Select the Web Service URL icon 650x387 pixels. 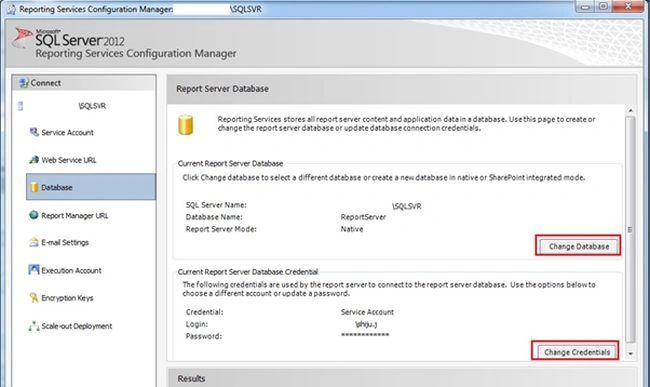point(34,160)
